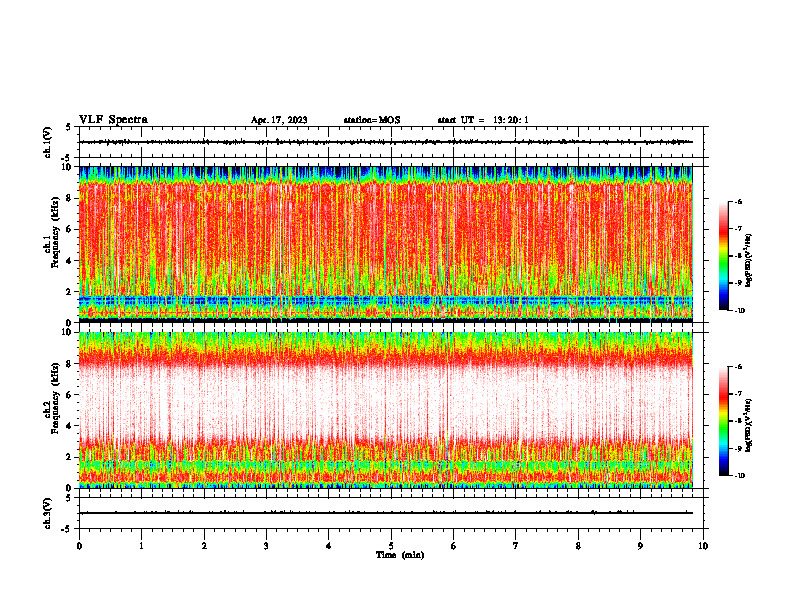Click the "VLF Spectra" plot title

pyautogui.click(x=113, y=120)
